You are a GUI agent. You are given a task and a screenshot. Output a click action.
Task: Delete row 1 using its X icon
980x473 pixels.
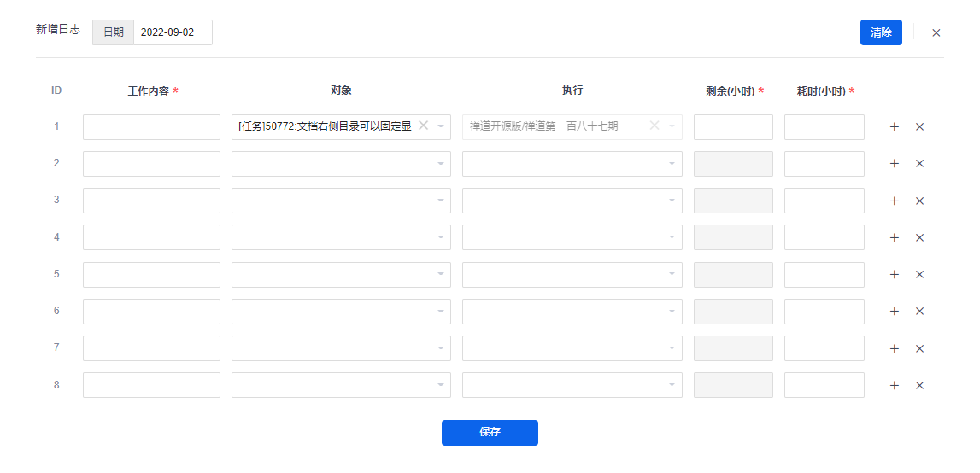tap(919, 127)
